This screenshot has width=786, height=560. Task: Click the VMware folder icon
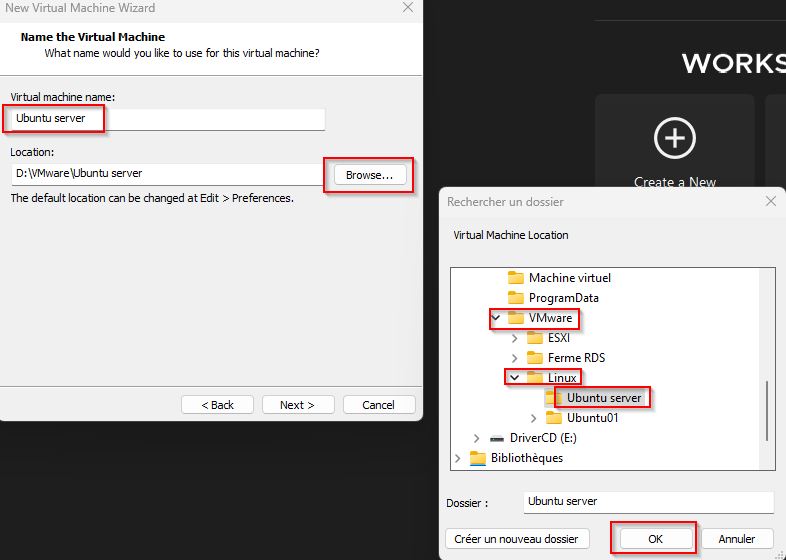point(516,318)
